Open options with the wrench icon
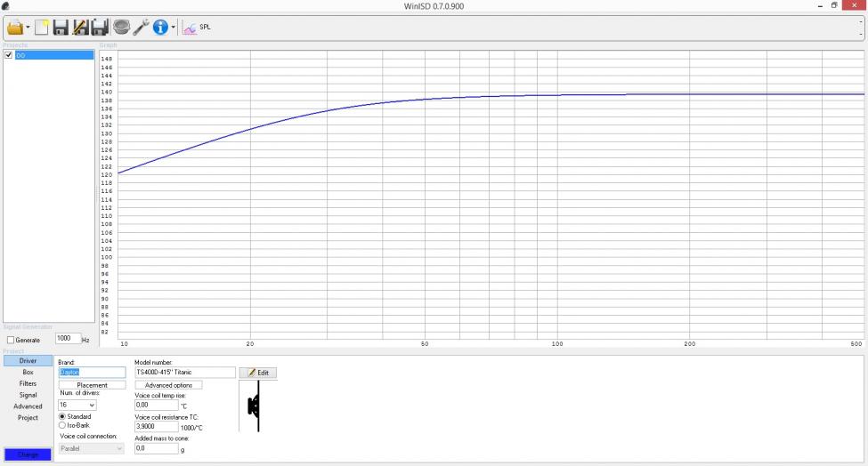This screenshot has width=868, height=466. click(x=142, y=27)
